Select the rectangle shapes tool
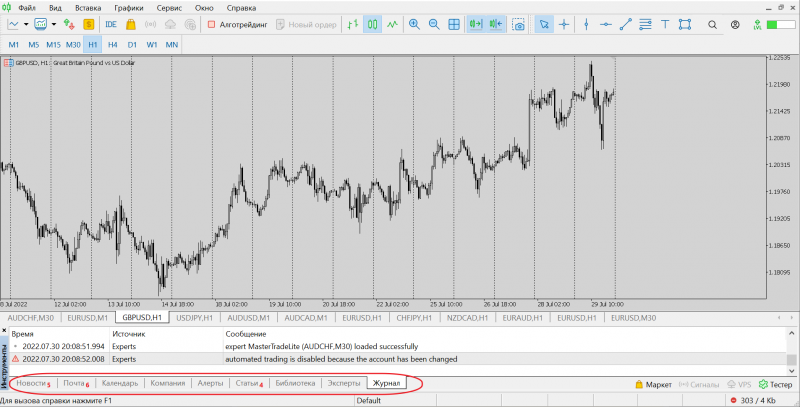 click(x=685, y=24)
